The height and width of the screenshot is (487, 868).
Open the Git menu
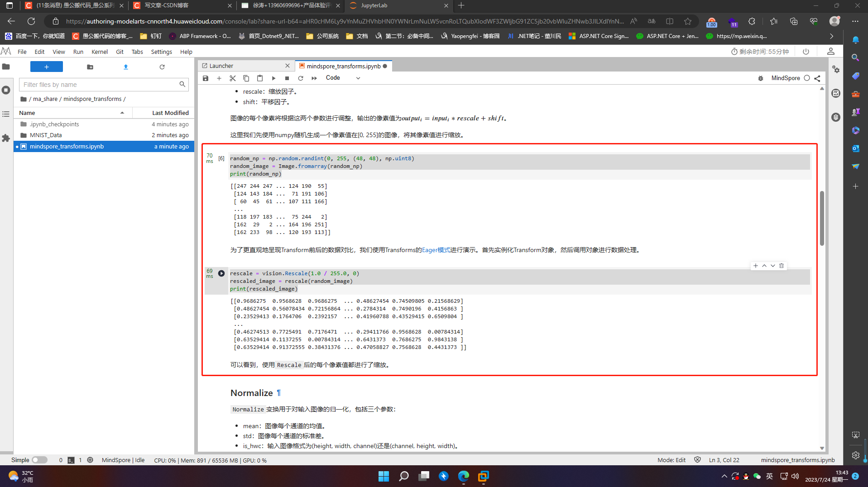tap(120, 52)
